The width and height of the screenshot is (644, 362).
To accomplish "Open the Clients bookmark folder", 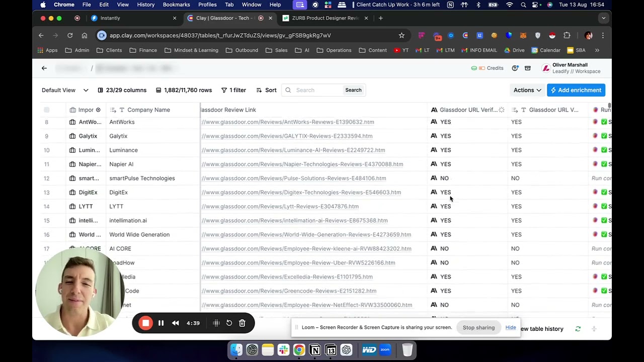I will point(109,50).
